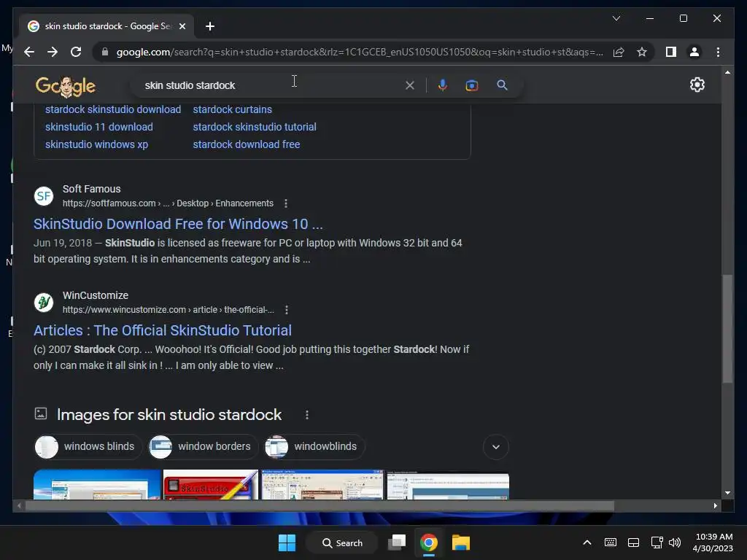Open Google quick settings gear
This screenshot has width=747, height=560.
point(697,85)
